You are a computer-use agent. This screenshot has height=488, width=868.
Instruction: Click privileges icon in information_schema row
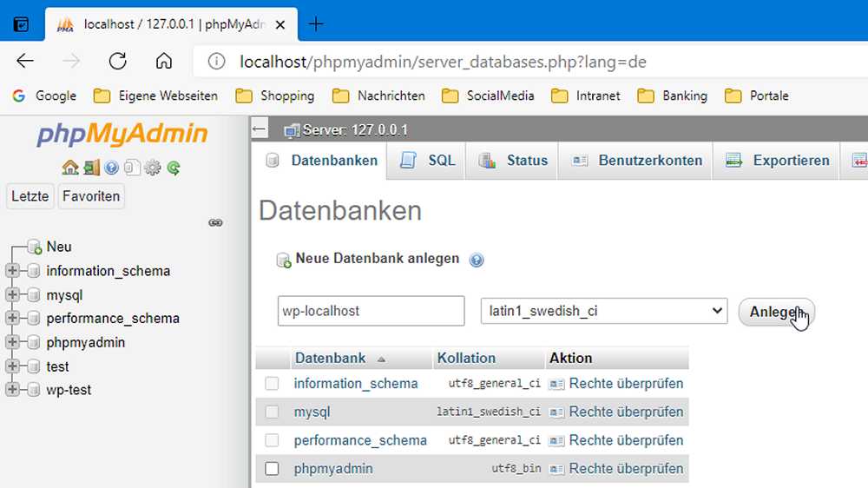pyautogui.click(x=556, y=384)
